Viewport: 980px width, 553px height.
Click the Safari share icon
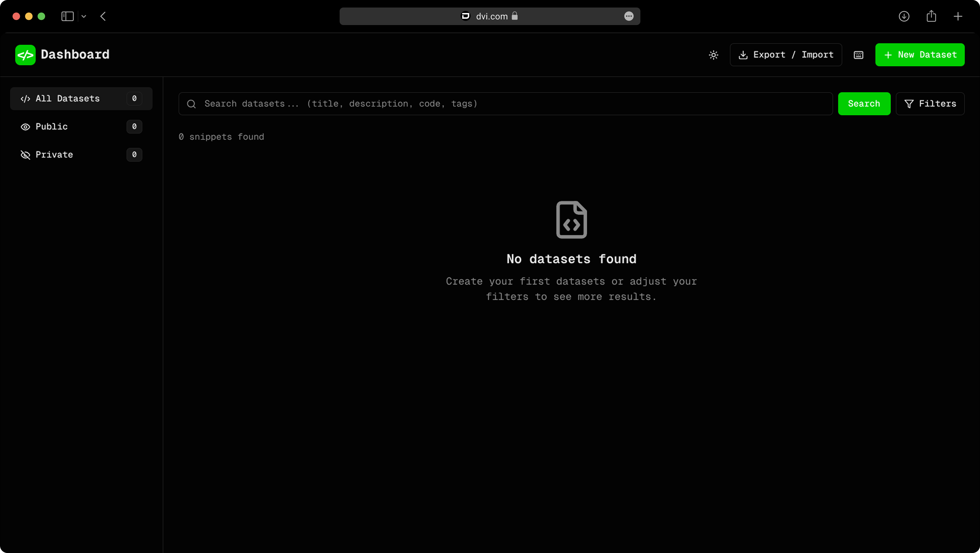point(931,16)
